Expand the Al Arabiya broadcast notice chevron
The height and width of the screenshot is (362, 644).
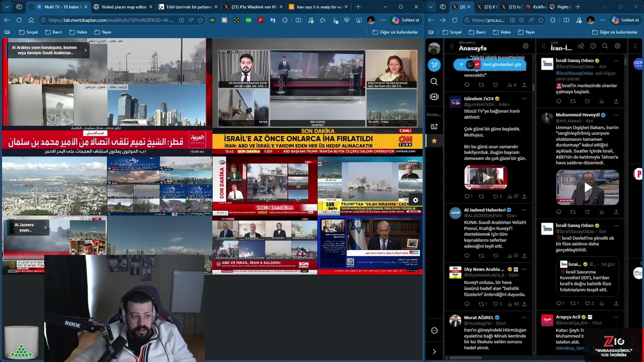tap(85, 50)
